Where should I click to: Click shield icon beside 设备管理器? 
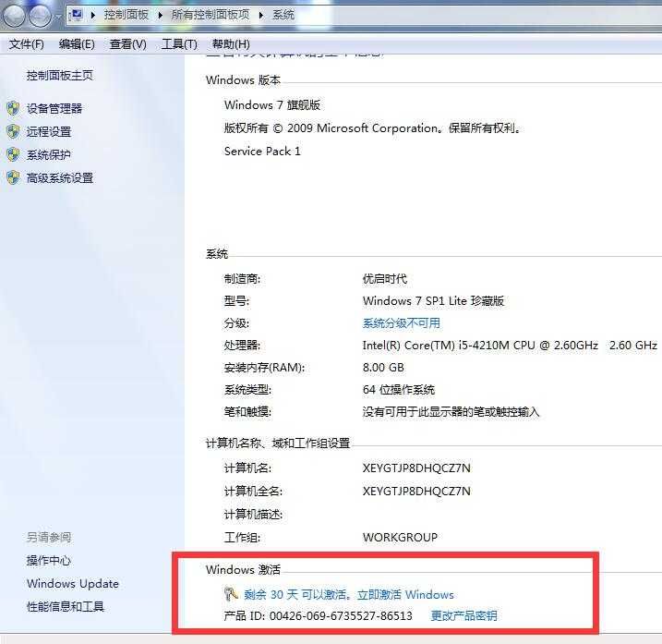(x=13, y=109)
